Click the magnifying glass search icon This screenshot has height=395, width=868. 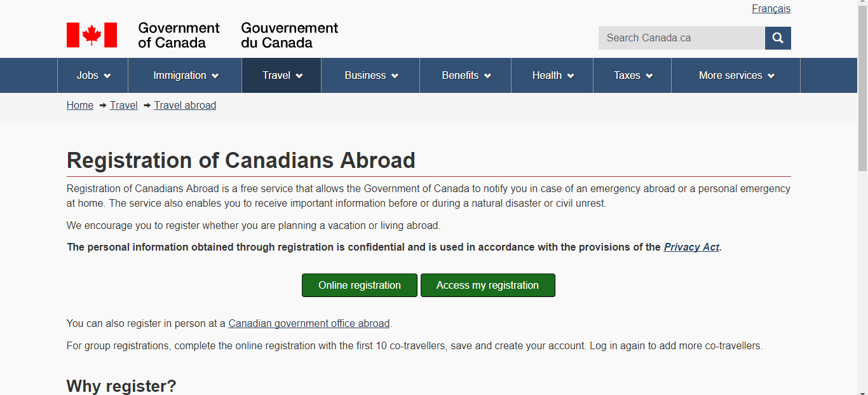[x=778, y=38]
